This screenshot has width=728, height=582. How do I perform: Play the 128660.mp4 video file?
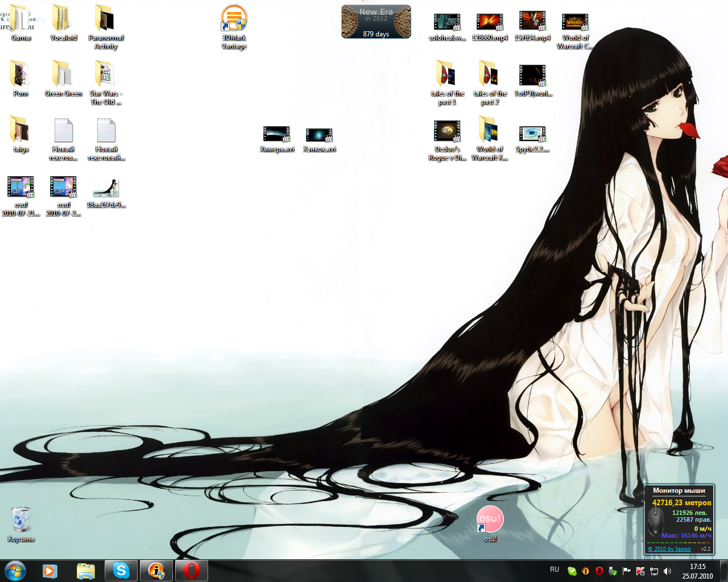tap(490, 22)
